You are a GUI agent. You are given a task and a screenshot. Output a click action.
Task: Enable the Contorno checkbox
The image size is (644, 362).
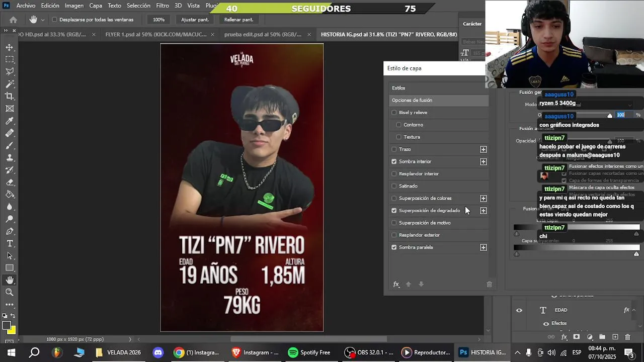click(399, 125)
